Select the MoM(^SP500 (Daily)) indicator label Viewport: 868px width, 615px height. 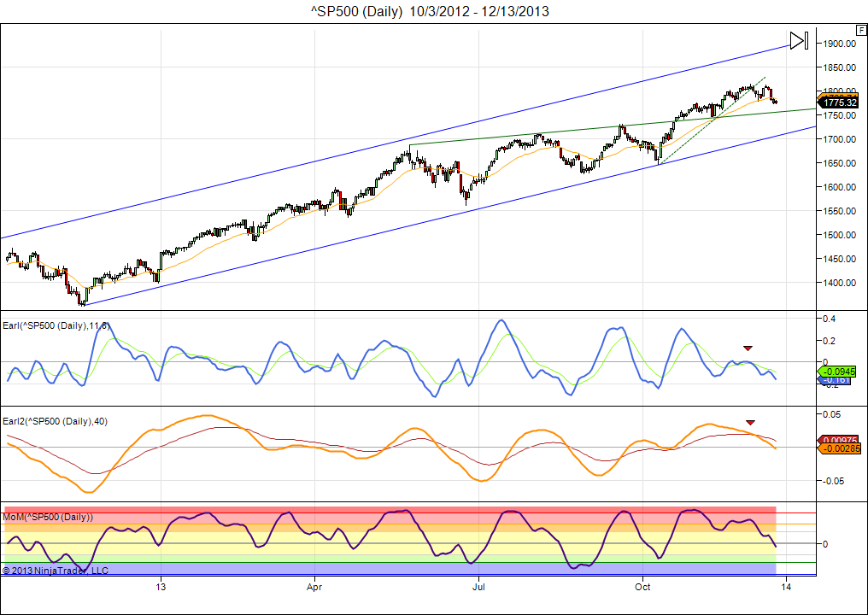48,517
